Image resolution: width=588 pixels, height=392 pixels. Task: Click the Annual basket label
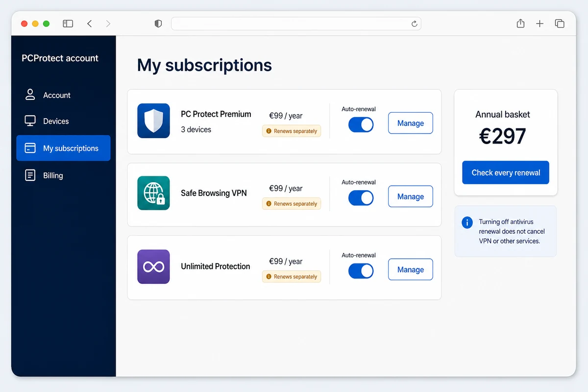(x=503, y=114)
